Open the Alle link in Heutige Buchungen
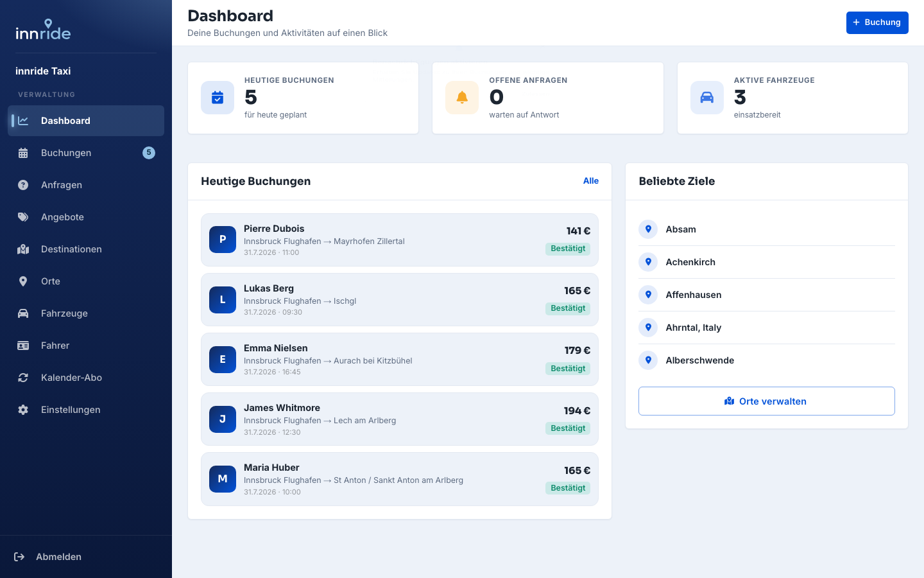The height and width of the screenshot is (578, 924). click(x=591, y=181)
